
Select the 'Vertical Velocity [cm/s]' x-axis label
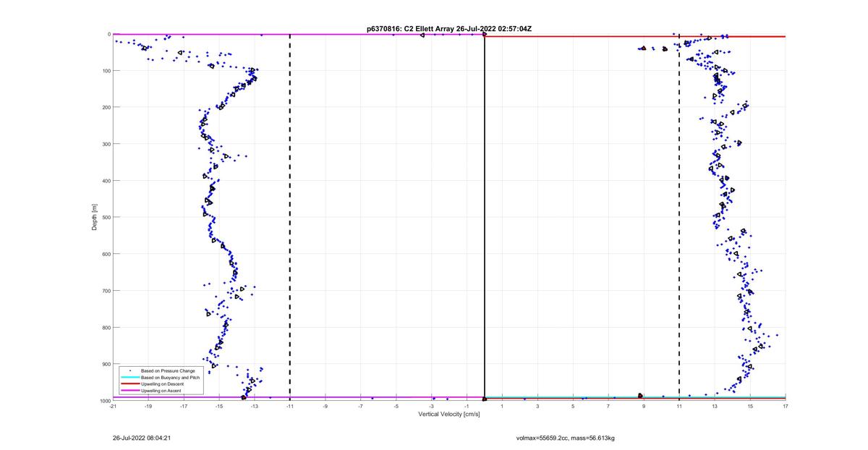click(x=449, y=414)
